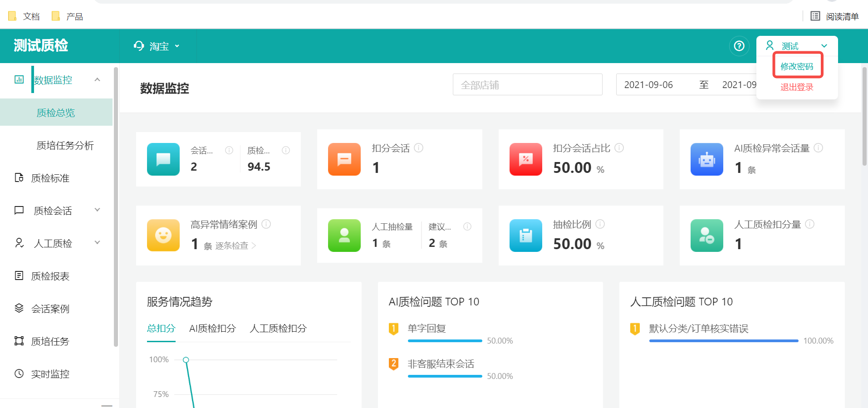Click the red 扣分会话占比 card icon
This screenshot has height=408, width=868.
coord(526,159)
